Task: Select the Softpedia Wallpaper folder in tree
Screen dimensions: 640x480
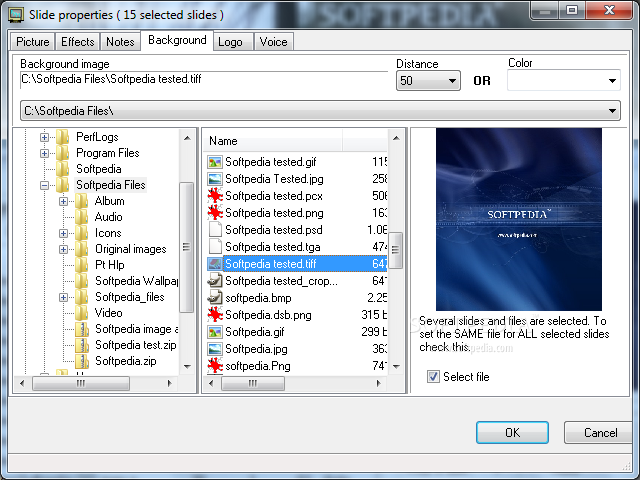Action: 137,281
